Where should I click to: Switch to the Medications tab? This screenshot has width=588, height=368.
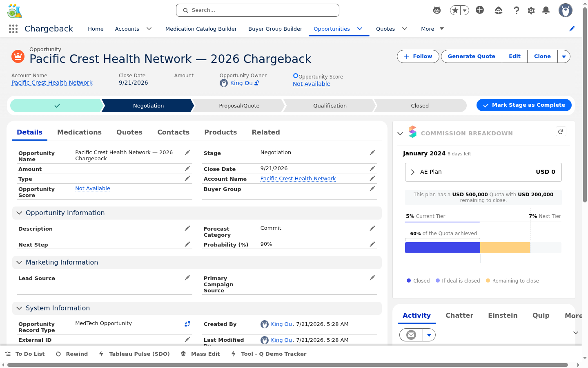(79, 132)
